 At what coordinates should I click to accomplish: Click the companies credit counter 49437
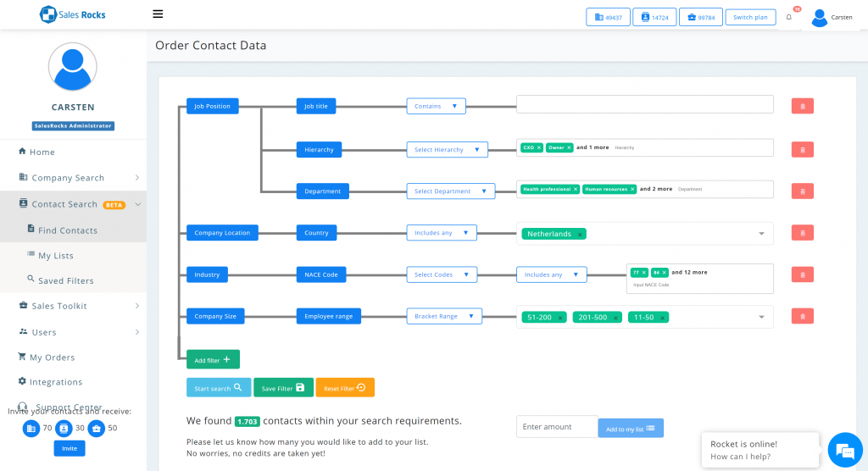(609, 17)
